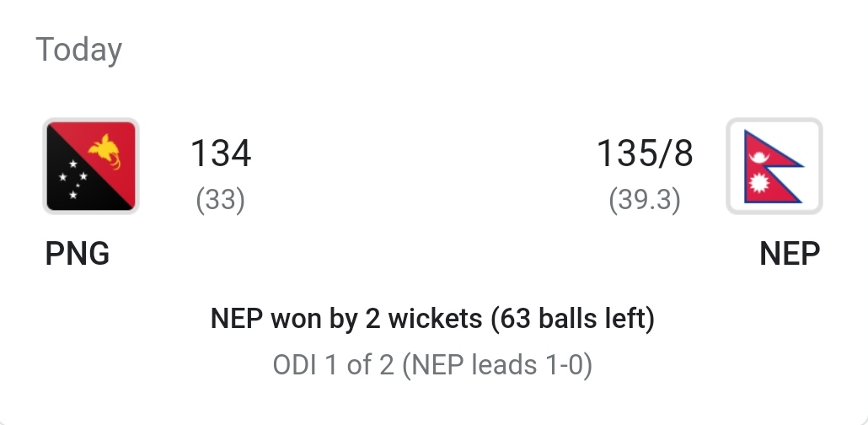Click the white Southern Cross stars
The height and width of the screenshot is (425, 868).
73,179
